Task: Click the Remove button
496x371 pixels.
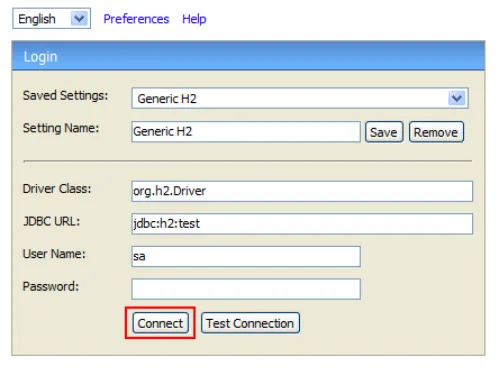Action: (436, 132)
